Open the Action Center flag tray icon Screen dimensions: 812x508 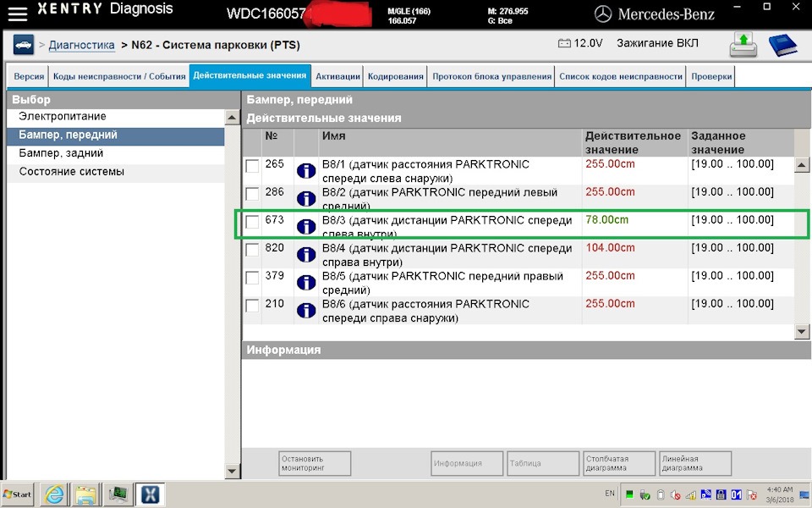click(x=751, y=494)
